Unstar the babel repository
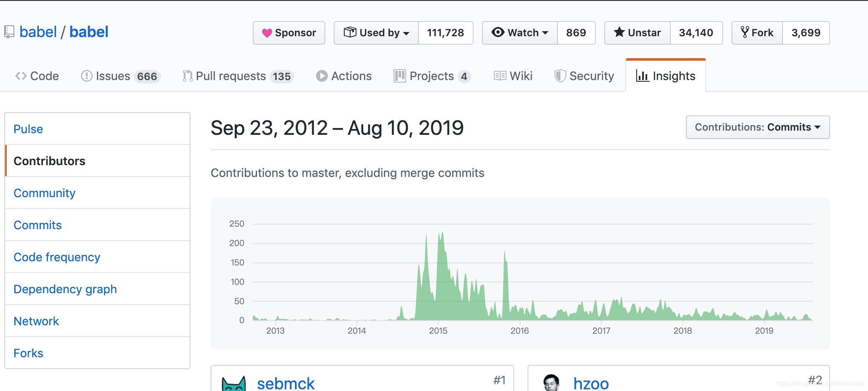 (637, 33)
